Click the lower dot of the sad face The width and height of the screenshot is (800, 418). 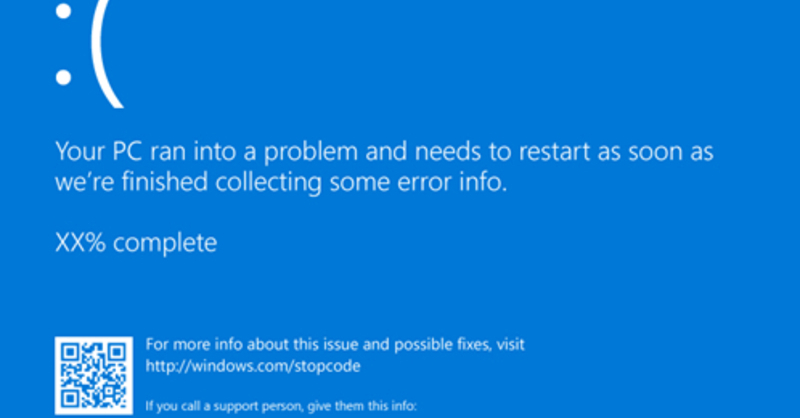point(63,76)
